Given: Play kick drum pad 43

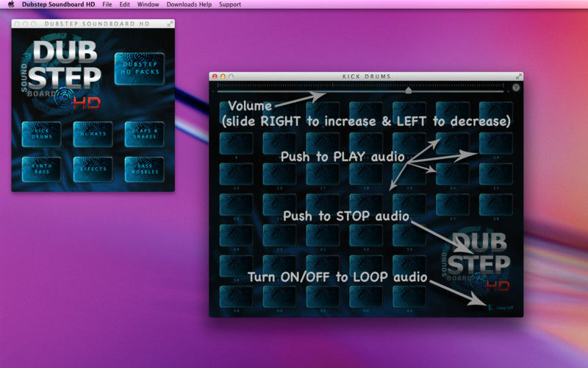Looking at the screenshot, I should click(x=409, y=297).
